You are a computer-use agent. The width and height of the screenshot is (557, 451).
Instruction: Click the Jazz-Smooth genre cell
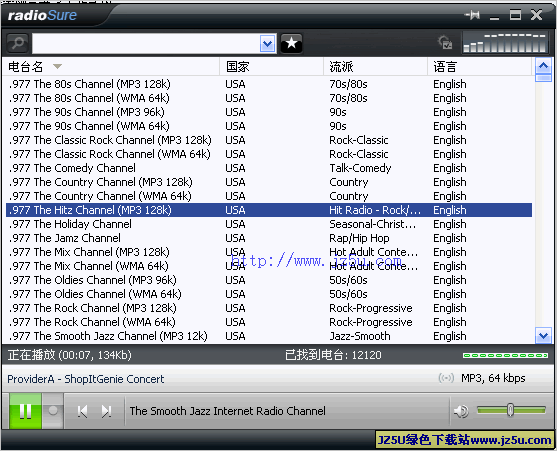(x=360, y=336)
